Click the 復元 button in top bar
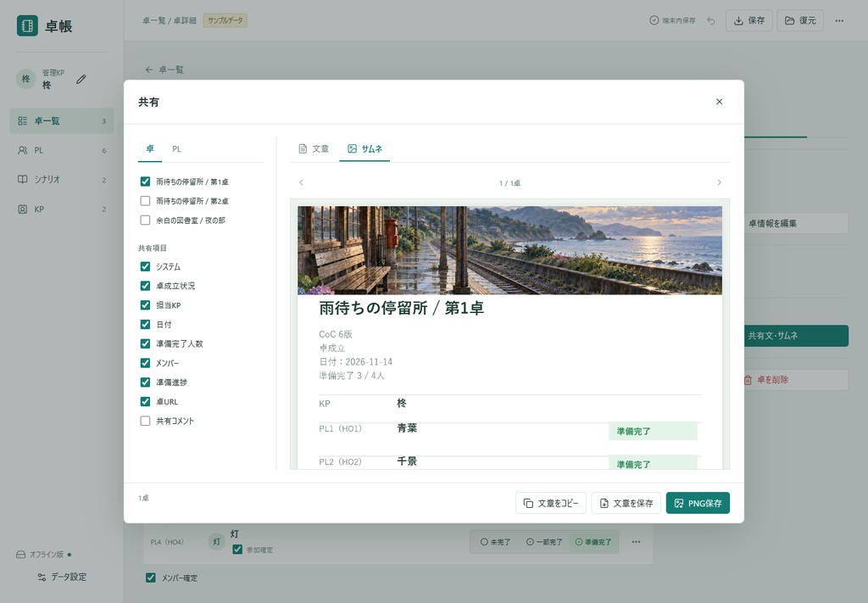Image resolution: width=868 pixels, height=603 pixels. [x=800, y=20]
